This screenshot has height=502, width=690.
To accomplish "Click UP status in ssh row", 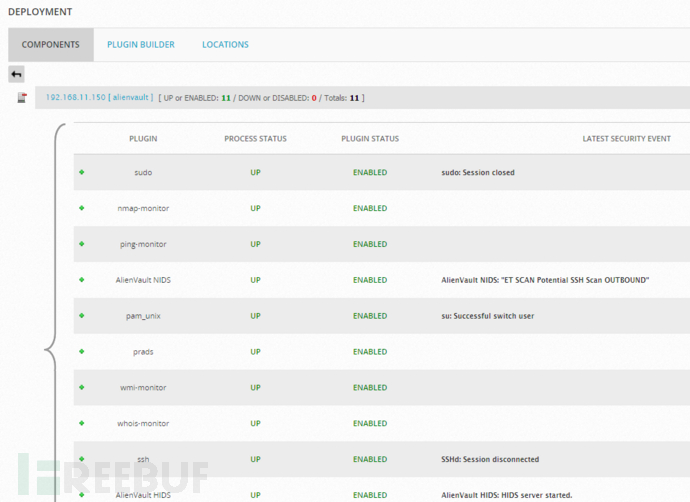I will click(255, 459).
